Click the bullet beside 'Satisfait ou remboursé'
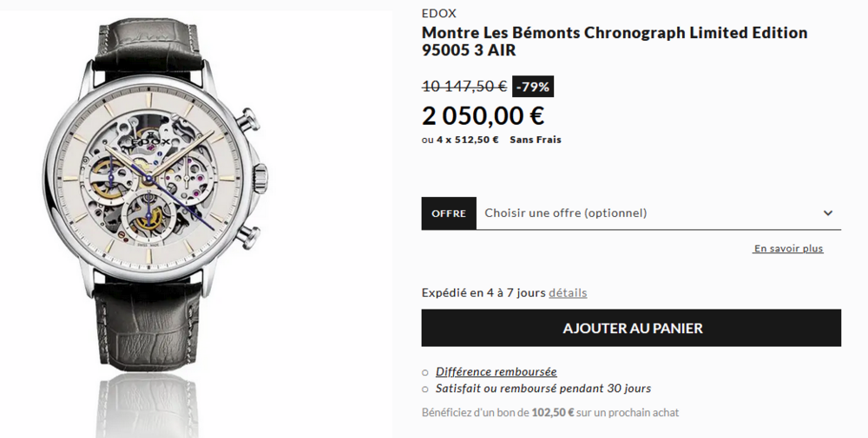 pyautogui.click(x=425, y=389)
